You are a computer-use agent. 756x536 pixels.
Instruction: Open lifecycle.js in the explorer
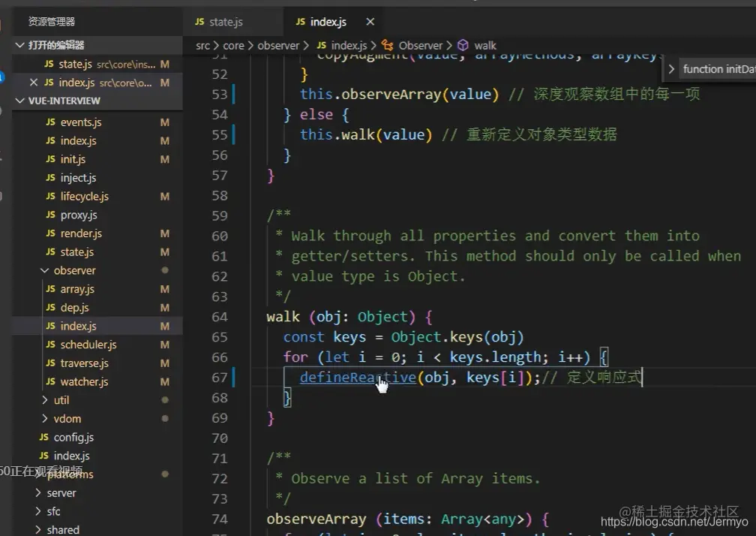tap(84, 197)
